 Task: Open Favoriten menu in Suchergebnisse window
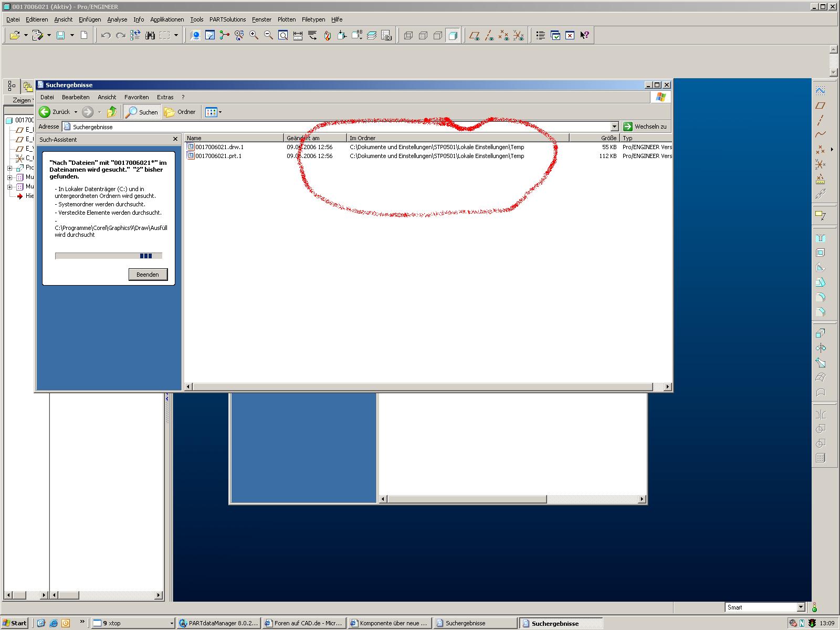(136, 97)
